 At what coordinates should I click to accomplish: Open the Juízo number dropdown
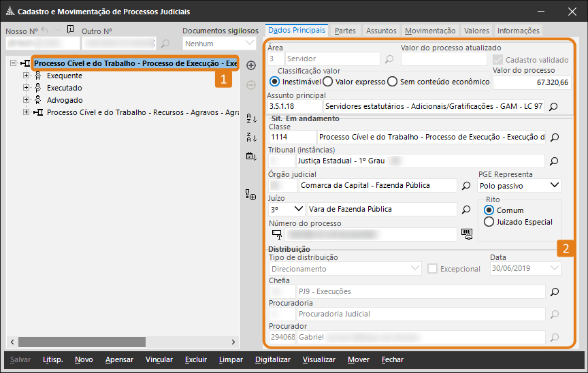click(x=297, y=209)
